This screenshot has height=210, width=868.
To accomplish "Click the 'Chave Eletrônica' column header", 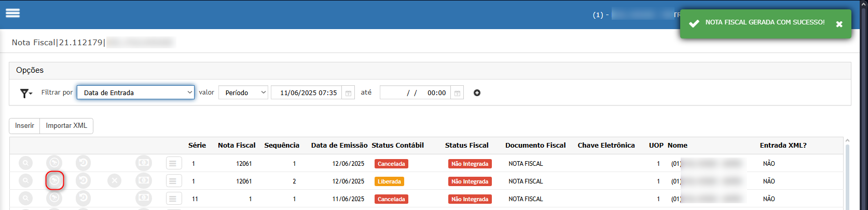I will tap(606, 146).
